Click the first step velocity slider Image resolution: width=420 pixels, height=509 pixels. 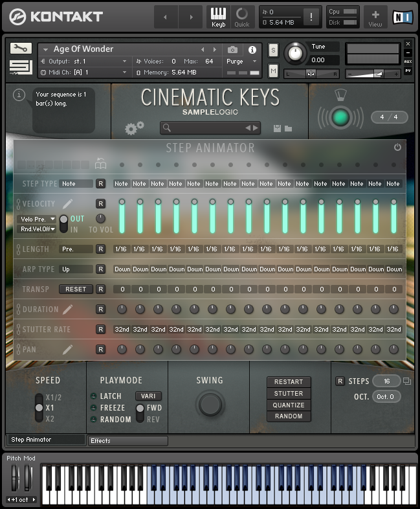122,216
